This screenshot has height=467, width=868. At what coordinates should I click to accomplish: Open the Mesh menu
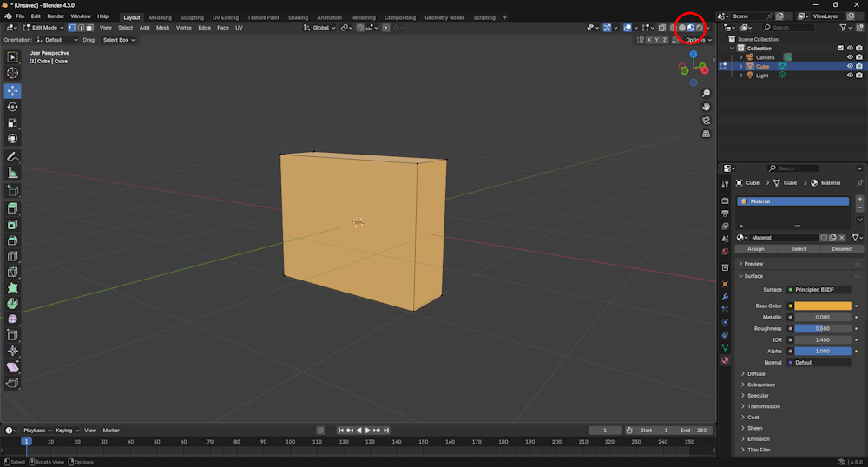(162, 28)
